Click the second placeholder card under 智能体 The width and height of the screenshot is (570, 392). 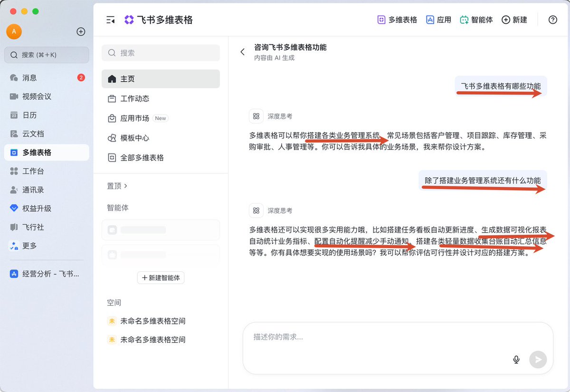[161, 254]
